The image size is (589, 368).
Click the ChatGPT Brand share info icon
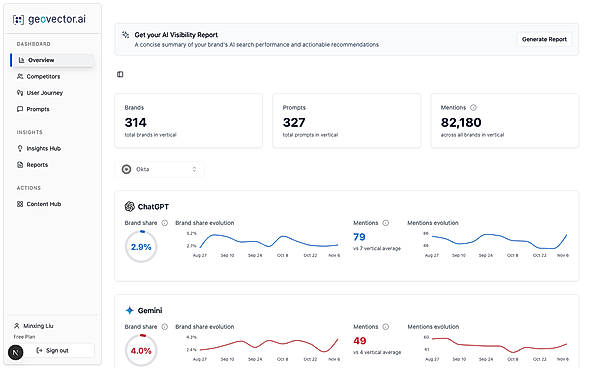[x=165, y=223]
